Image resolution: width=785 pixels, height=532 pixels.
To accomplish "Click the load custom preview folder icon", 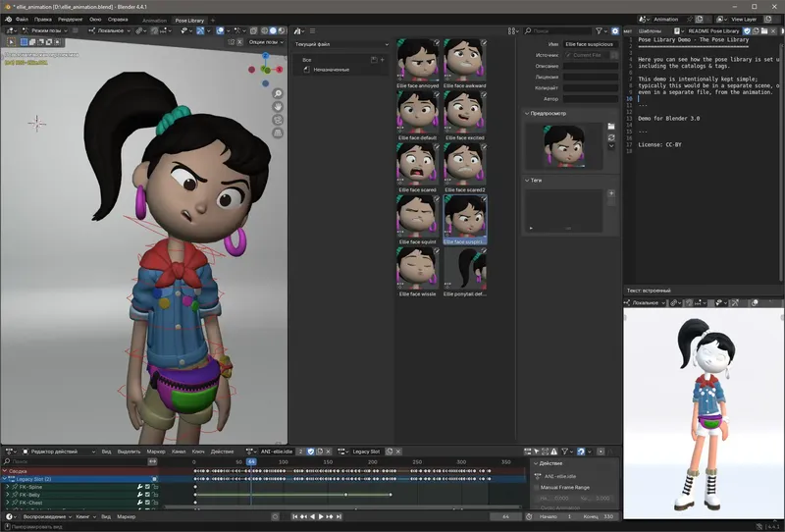I will point(612,127).
